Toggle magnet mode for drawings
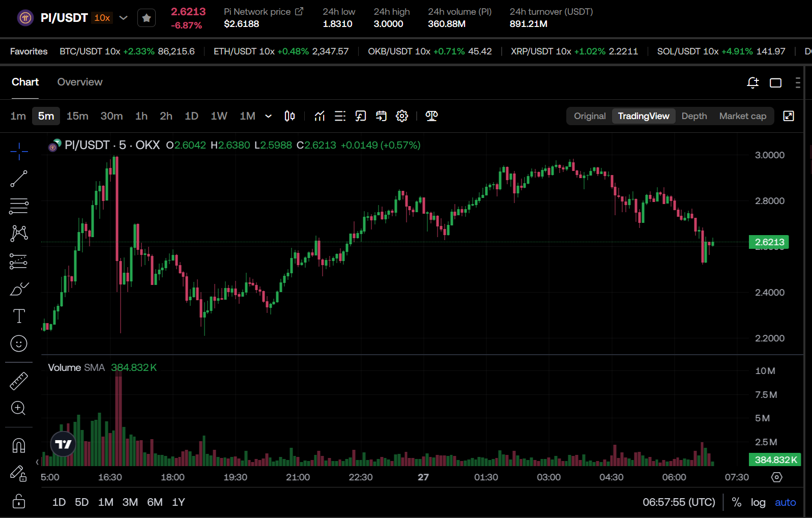Screen dimensions: 812x518 (19, 446)
